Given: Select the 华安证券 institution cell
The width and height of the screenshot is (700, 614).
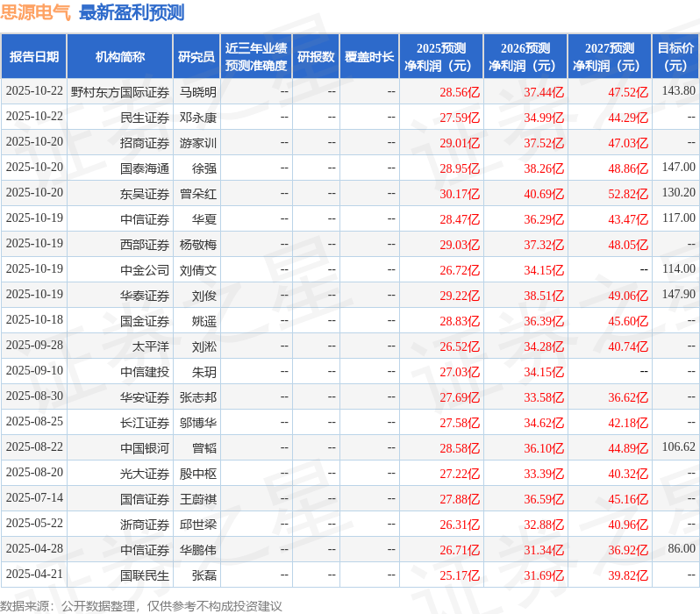Looking at the screenshot, I should 119,397.
